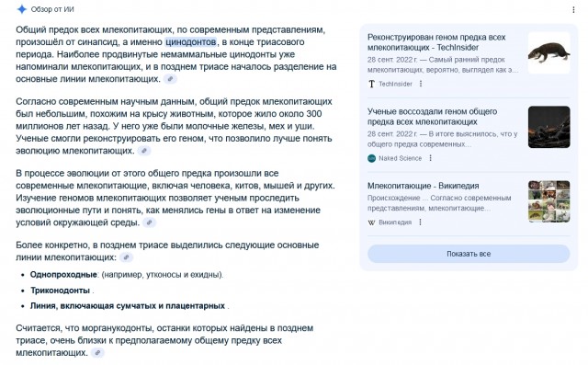Click the TechInsider logo icon
This screenshot has height=365, width=588.
pos(371,84)
